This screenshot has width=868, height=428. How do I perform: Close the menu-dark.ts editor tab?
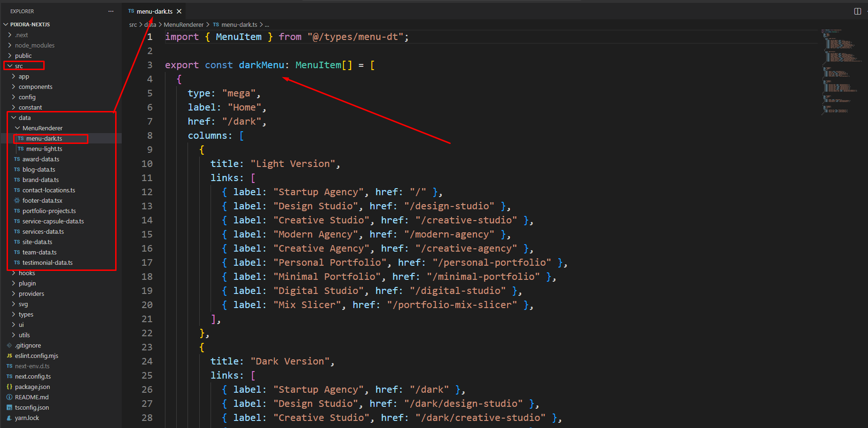tap(179, 11)
